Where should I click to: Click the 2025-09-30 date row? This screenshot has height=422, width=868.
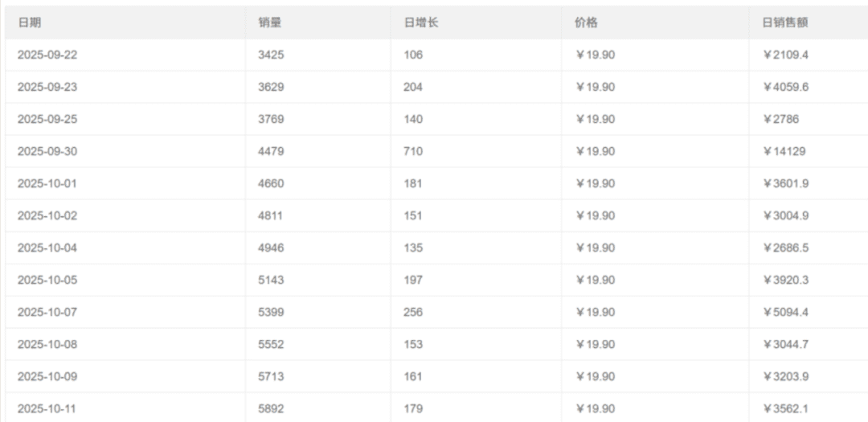click(x=47, y=151)
